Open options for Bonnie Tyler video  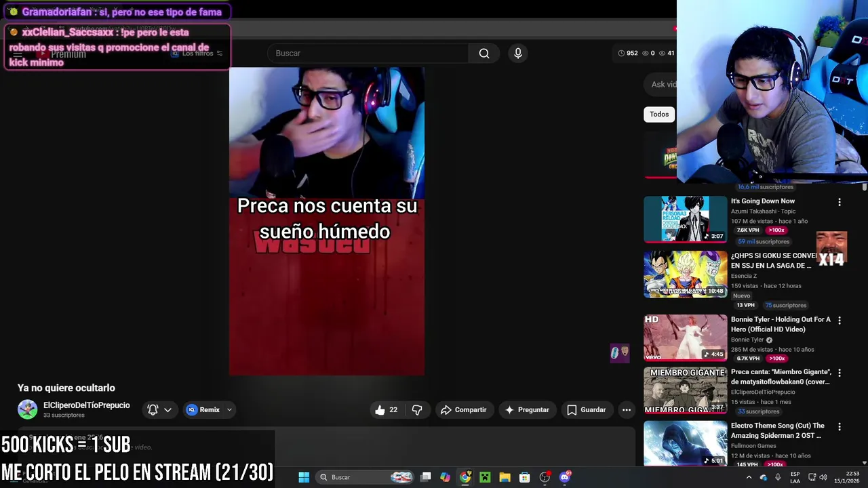(x=840, y=320)
